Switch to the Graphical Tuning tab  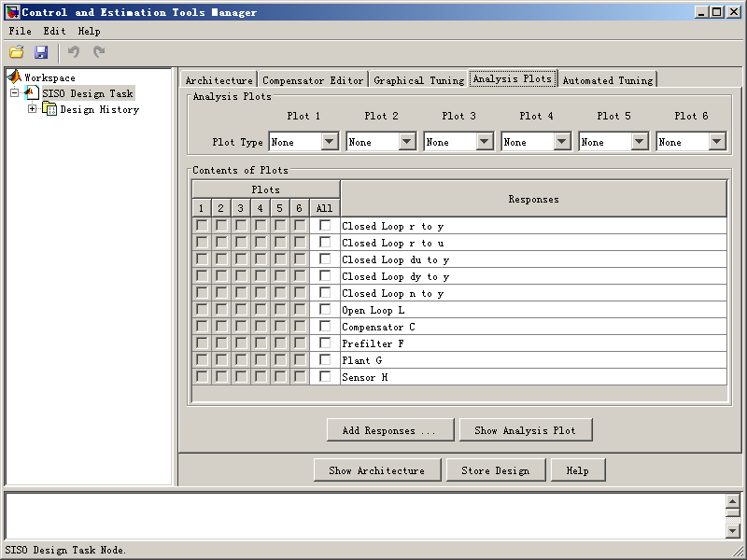[418, 80]
